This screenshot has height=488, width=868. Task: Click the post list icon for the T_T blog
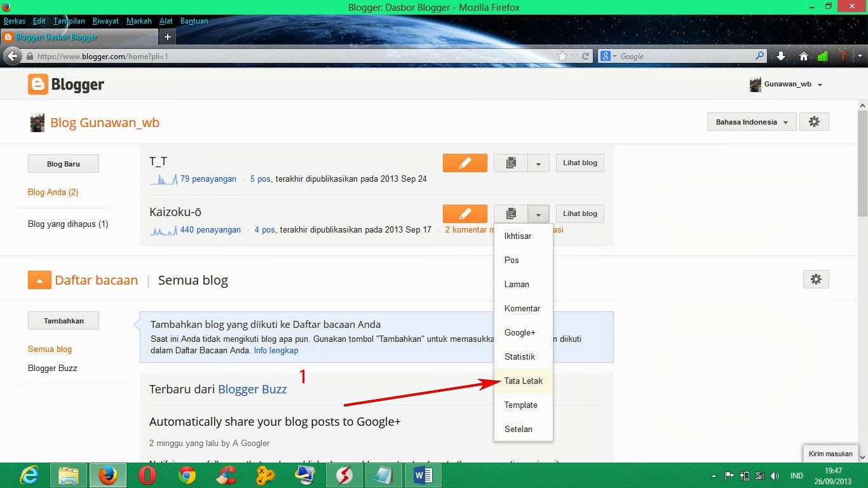tap(513, 163)
